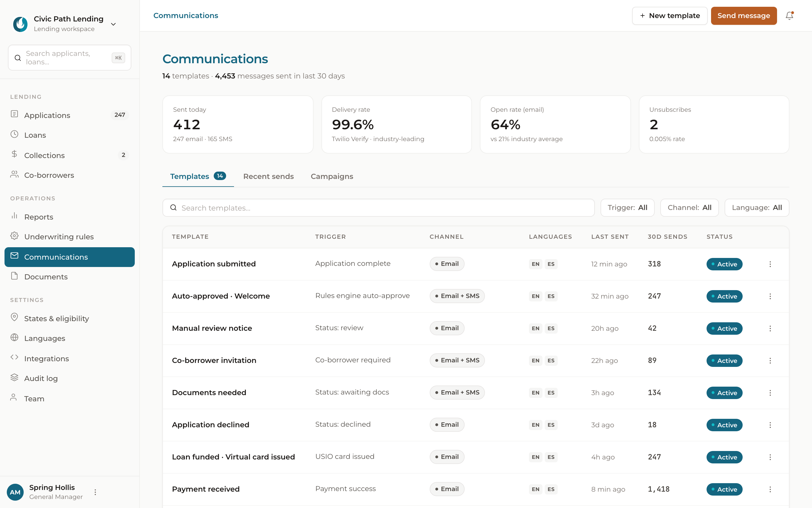Switch to the Templates tab
Viewport: 812px width, 508px height.
[x=198, y=176]
